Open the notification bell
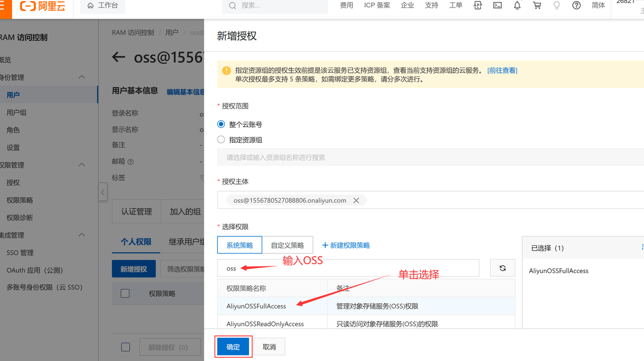Viewport: 644px width, 361px height. coord(517,6)
